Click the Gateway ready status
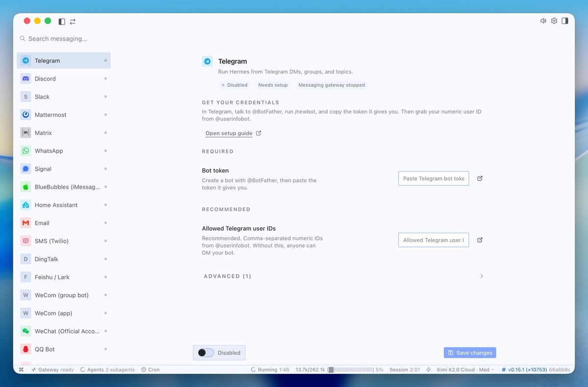This screenshot has height=387, width=588. point(52,369)
